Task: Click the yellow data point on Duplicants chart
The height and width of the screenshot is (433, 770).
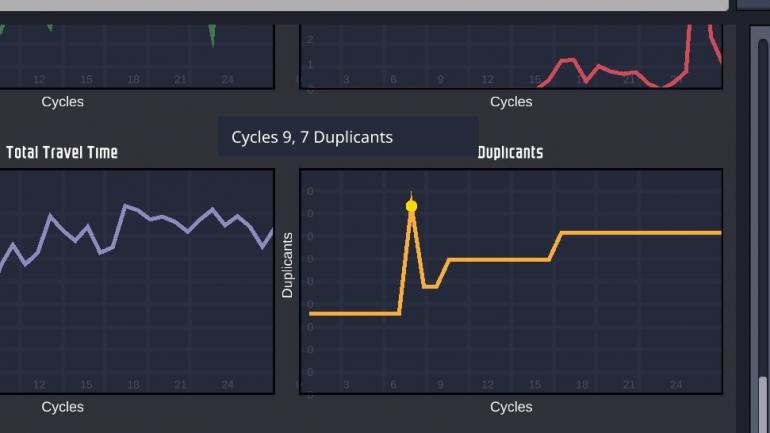Action: (411, 206)
